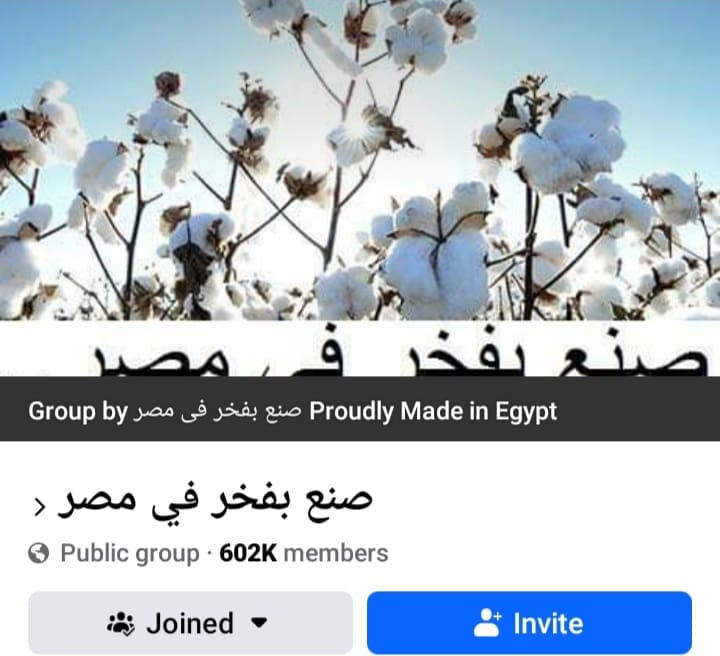This screenshot has width=720, height=656.
Task: Open the Proudly Made in Egypt page link
Action: pyautogui.click(x=433, y=411)
